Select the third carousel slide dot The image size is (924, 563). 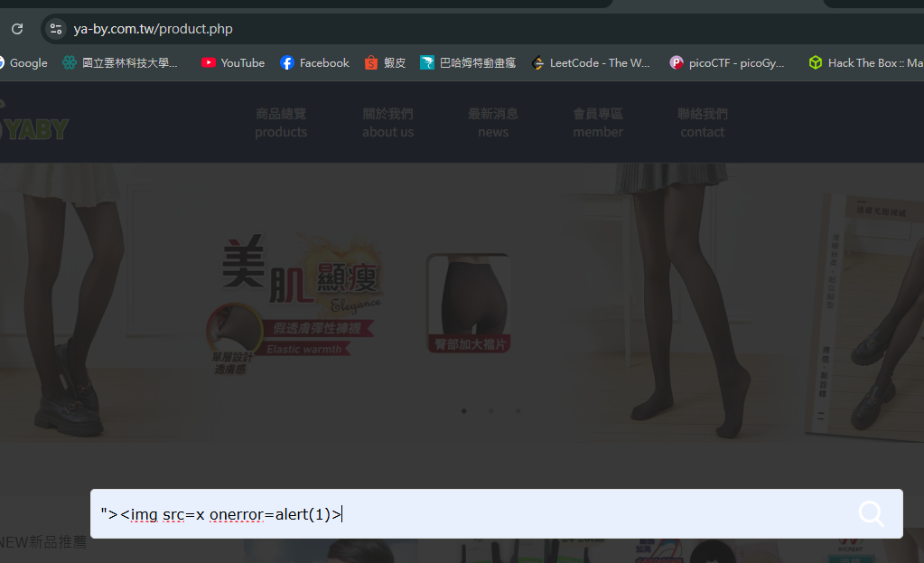coord(518,411)
